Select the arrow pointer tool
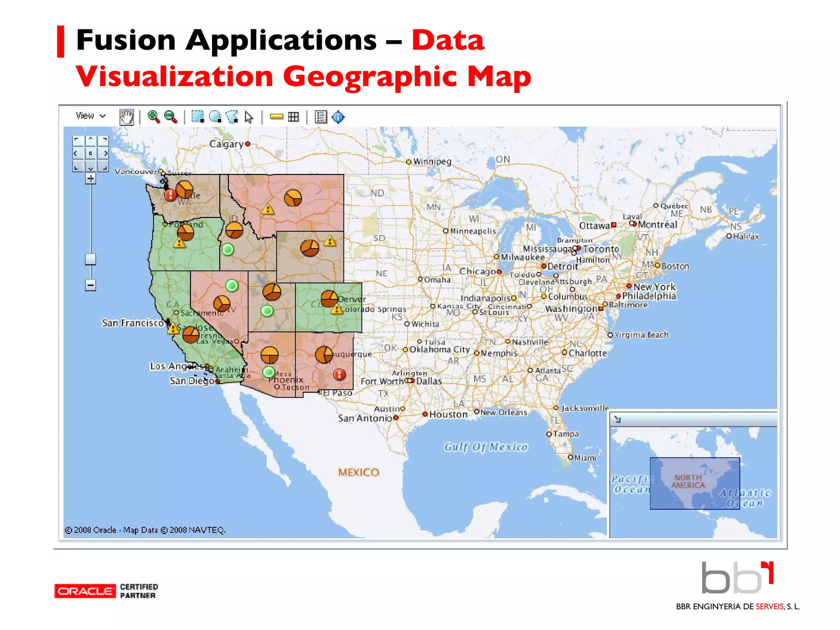 pyautogui.click(x=249, y=117)
